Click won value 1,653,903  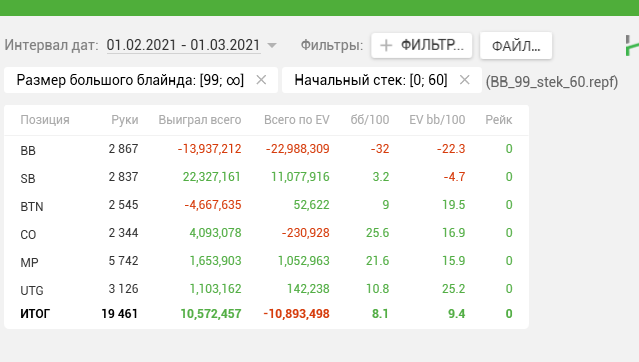click(x=216, y=261)
